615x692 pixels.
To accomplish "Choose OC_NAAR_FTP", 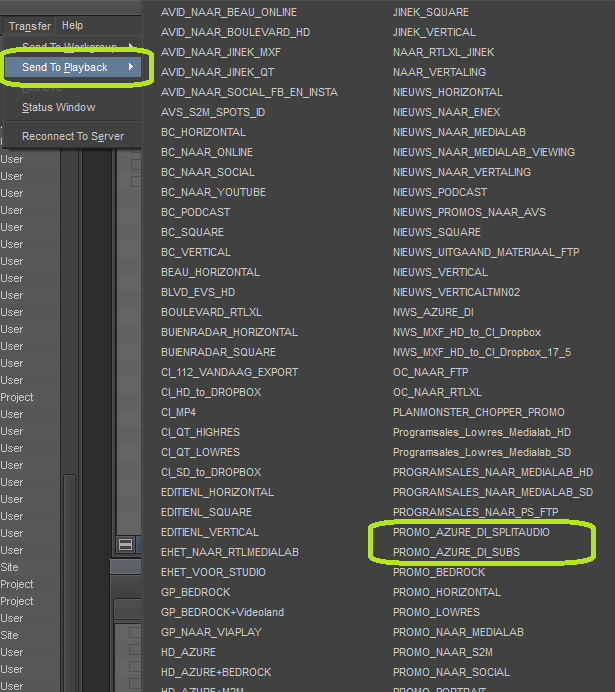I will click(431, 372).
